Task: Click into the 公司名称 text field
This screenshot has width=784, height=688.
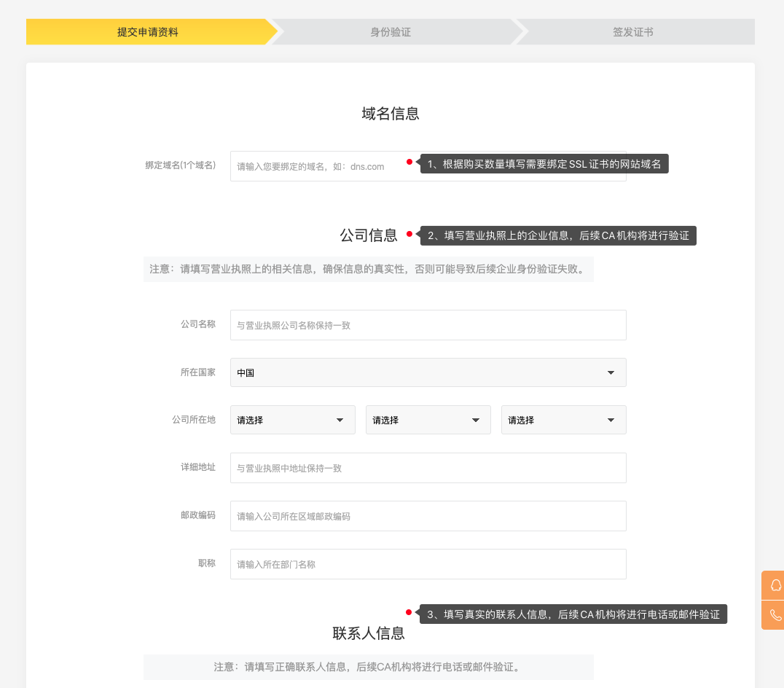Action: (x=428, y=325)
